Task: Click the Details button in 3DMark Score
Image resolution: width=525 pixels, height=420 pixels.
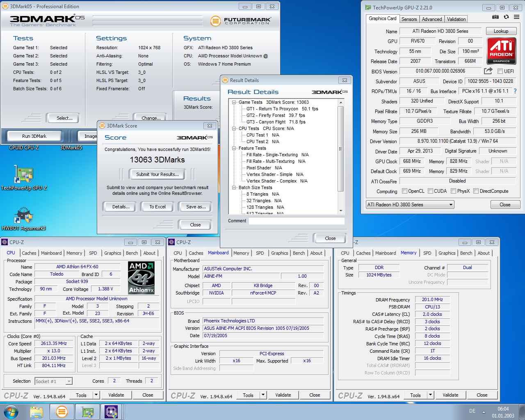Action: click(x=121, y=207)
